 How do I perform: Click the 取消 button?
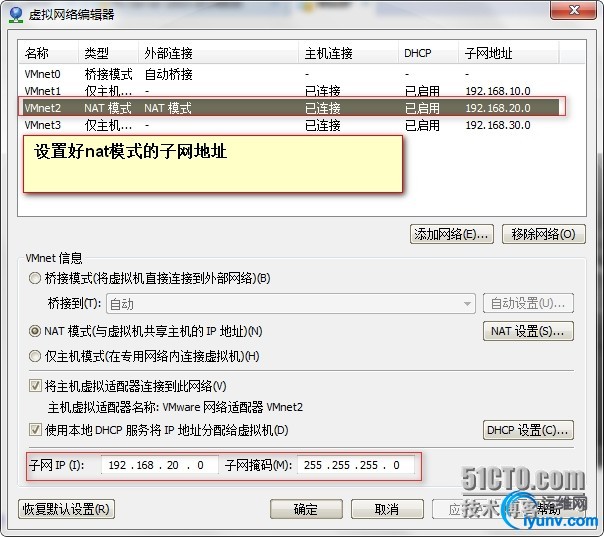click(387, 509)
